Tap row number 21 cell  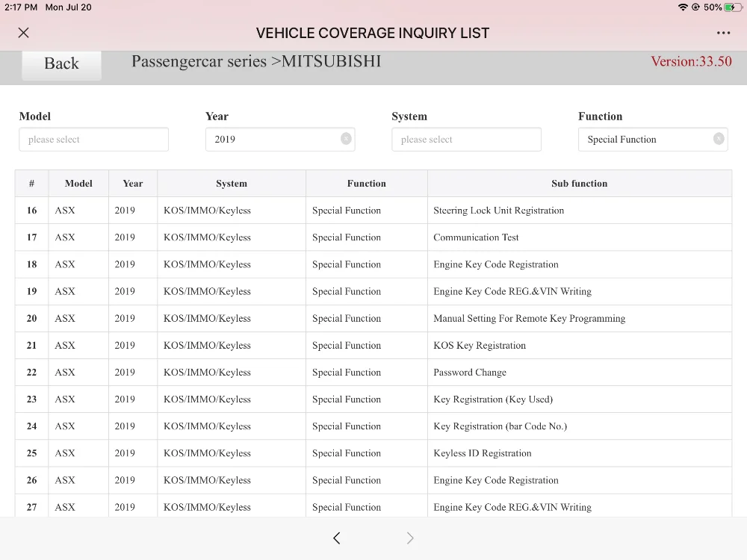31,345
